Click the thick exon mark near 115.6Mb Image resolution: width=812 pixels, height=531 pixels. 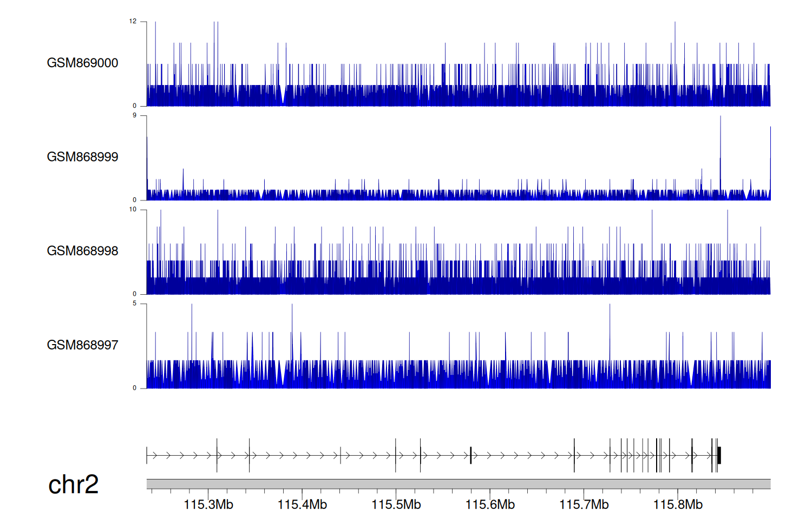[470, 455]
